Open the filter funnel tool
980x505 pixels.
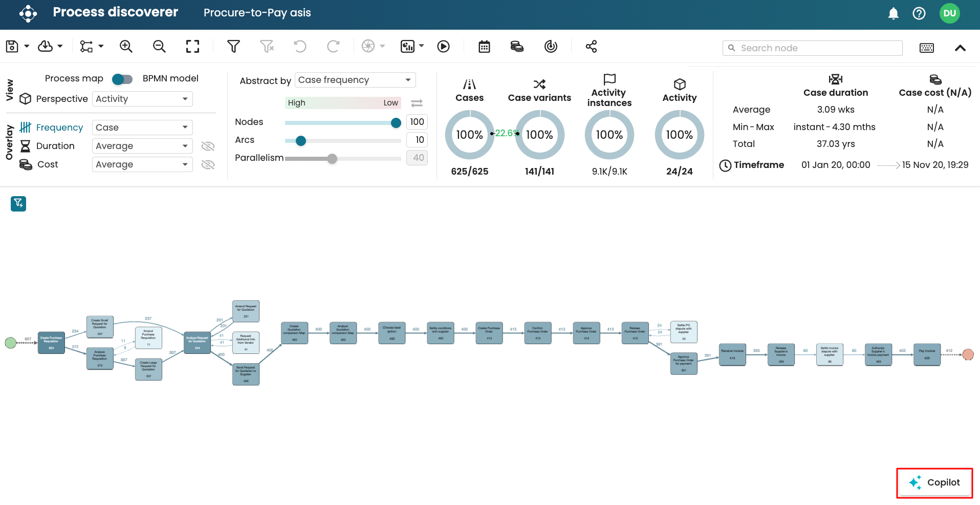coord(233,47)
